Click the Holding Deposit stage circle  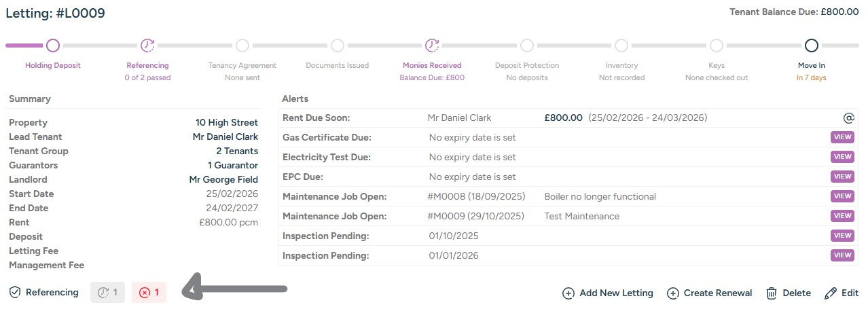(x=53, y=46)
